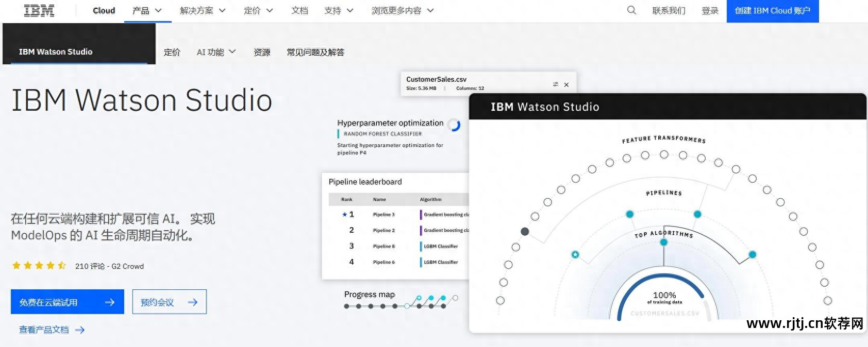Image resolution: width=868 pixels, height=347 pixels.
Task: Click the IBM logo
Action: point(39,11)
